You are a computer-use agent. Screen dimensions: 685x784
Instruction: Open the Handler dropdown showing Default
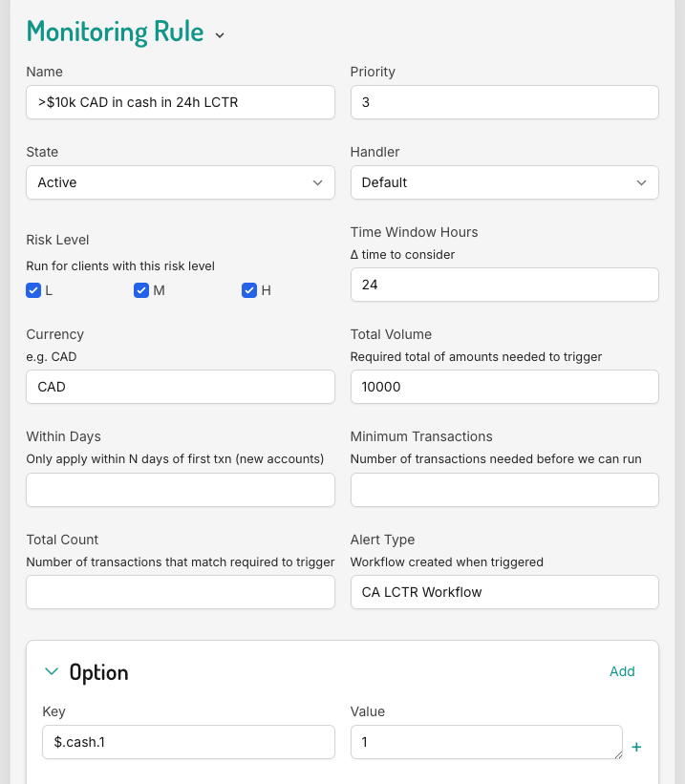(x=504, y=182)
